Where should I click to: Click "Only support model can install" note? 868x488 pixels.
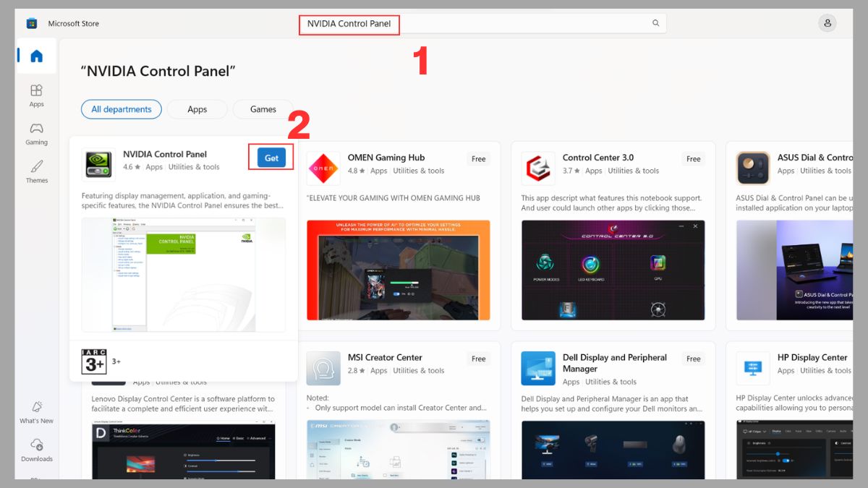396,408
